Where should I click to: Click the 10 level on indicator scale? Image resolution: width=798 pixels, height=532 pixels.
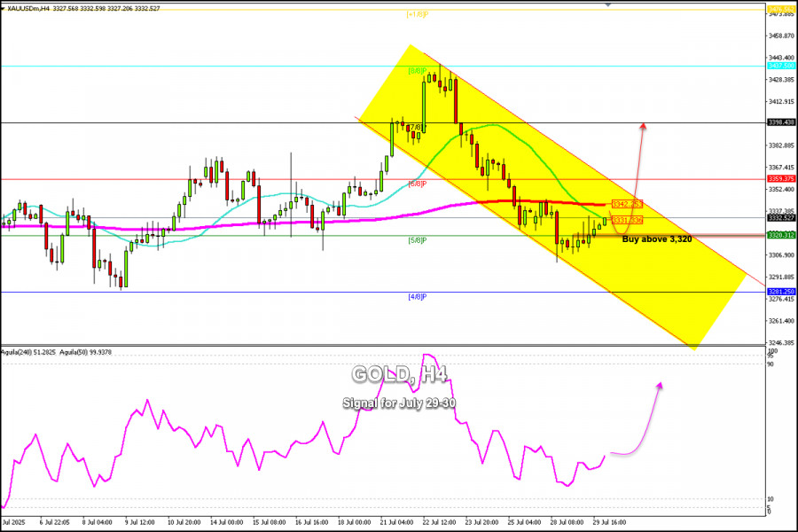pos(771,499)
